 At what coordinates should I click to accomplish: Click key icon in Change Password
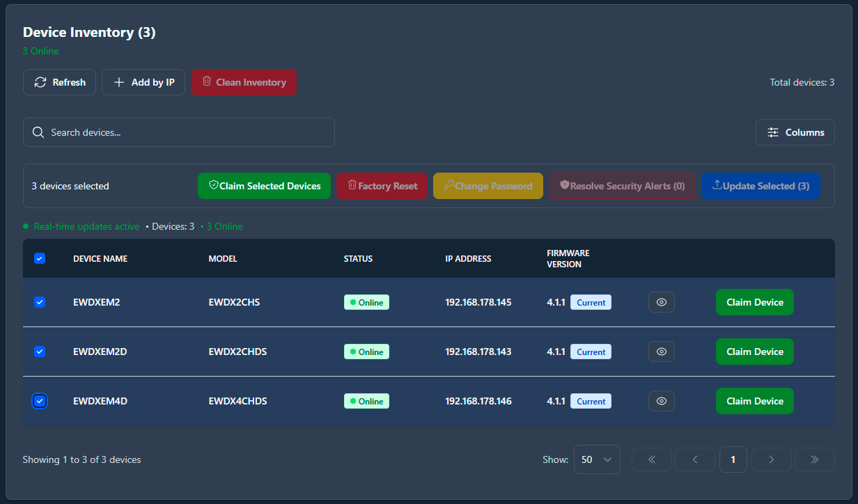point(449,185)
